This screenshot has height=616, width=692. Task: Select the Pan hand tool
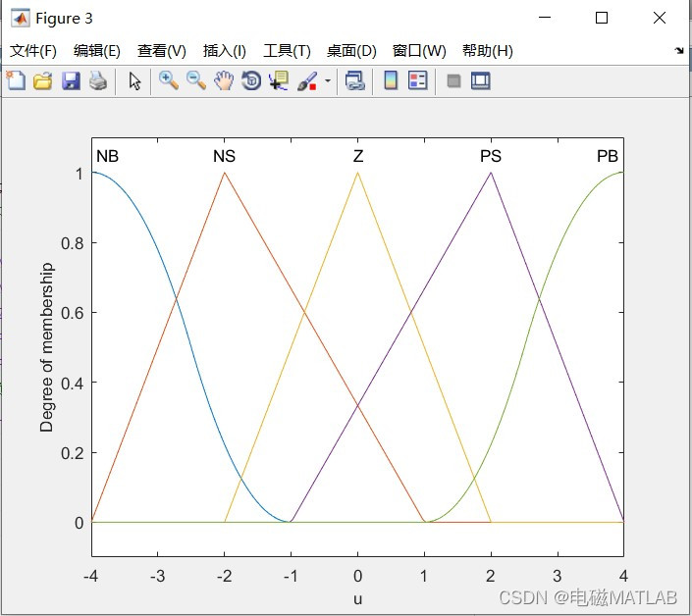224,81
